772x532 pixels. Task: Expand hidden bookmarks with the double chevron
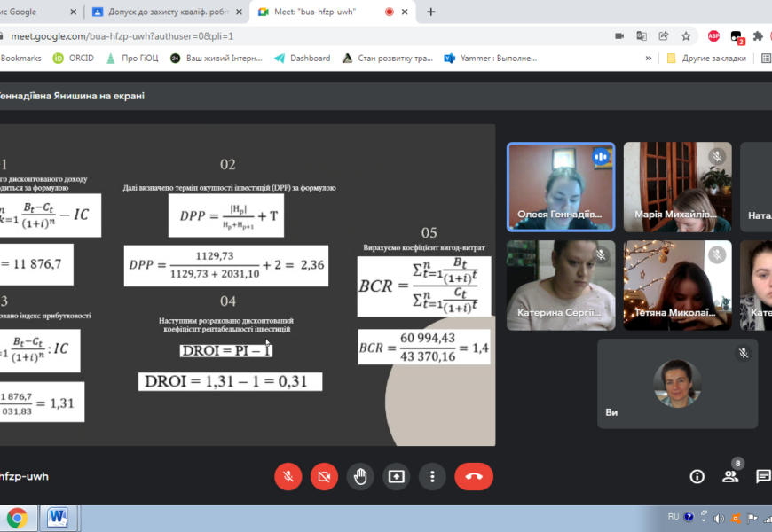tap(649, 59)
